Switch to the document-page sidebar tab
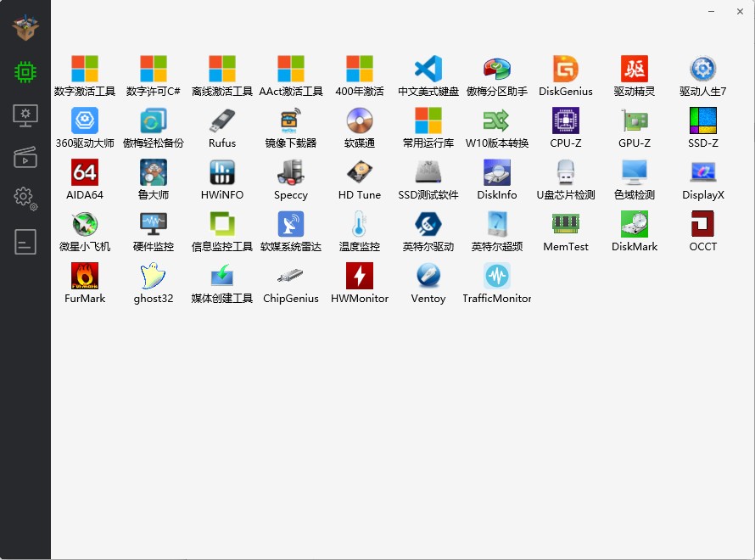Screen dimensions: 755x560 coord(25,242)
